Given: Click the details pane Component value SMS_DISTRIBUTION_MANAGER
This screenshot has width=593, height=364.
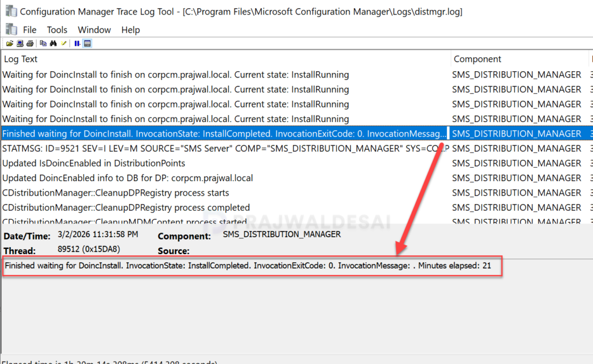Looking at the screenshot, I should point(282,234).
